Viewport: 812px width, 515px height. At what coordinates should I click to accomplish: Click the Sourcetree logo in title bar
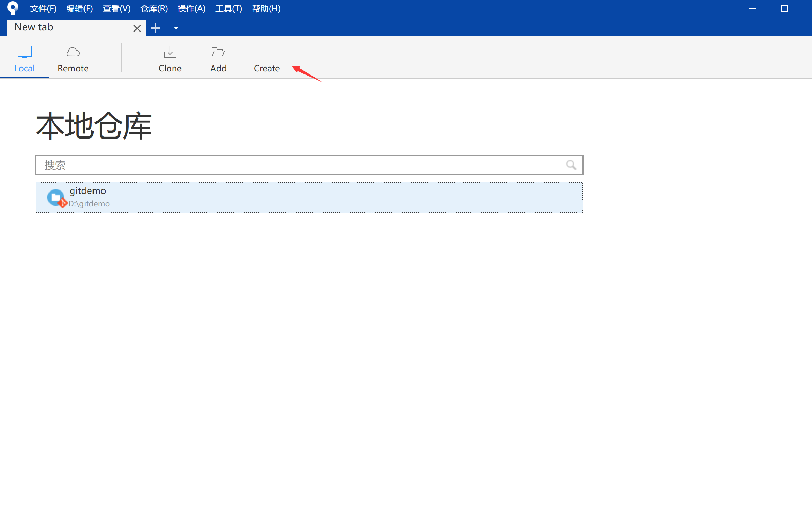point(12,8)
